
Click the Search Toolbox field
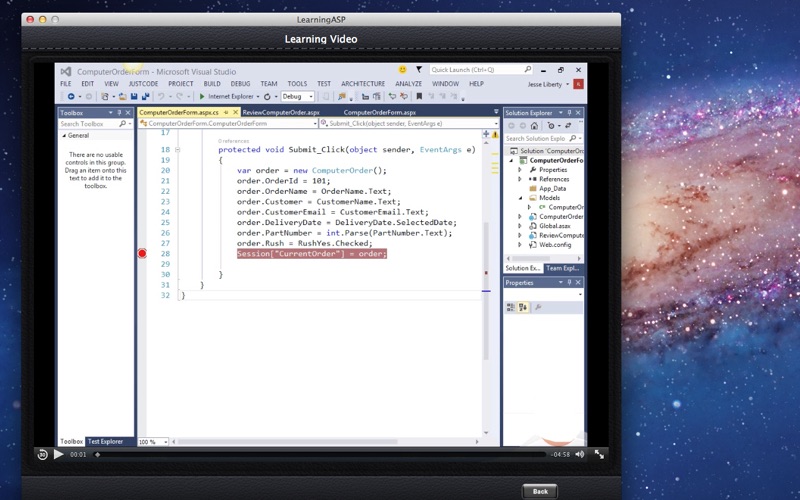coord(95,124)
